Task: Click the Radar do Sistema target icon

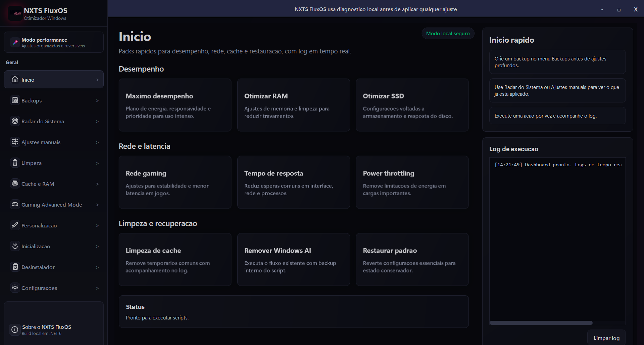Action: coord(15,121)
